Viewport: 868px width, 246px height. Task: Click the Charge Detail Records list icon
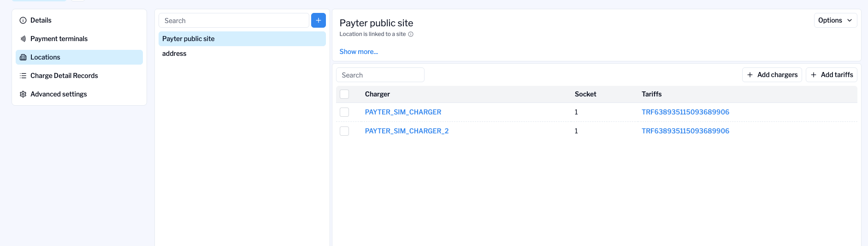point(23,76)
